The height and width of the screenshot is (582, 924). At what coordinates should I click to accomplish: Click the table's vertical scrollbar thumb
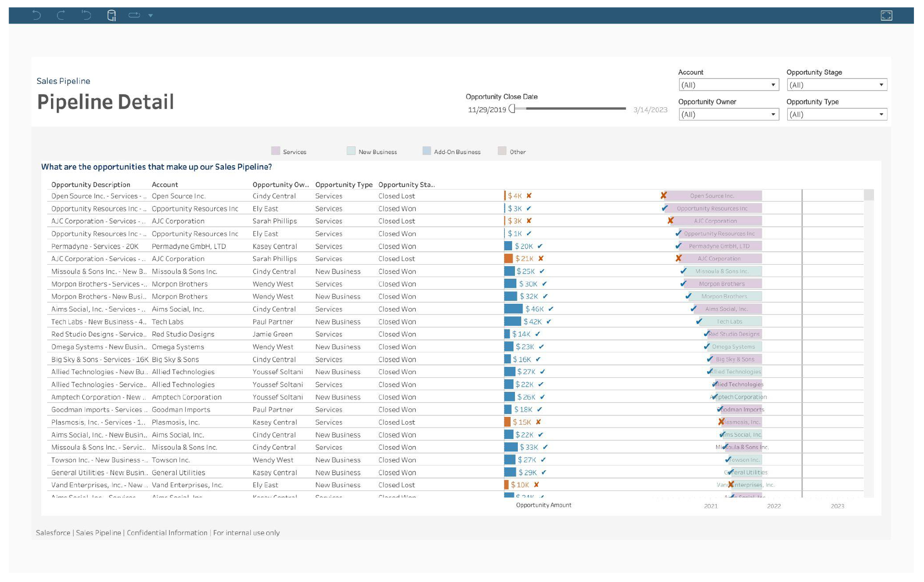[x=869, y=195]
